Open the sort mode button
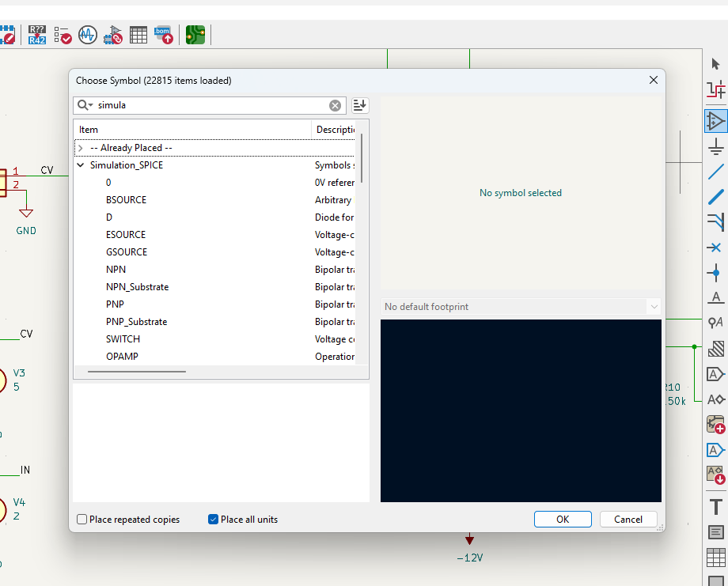This screenshot has height=586, width=728. (360, 105)
